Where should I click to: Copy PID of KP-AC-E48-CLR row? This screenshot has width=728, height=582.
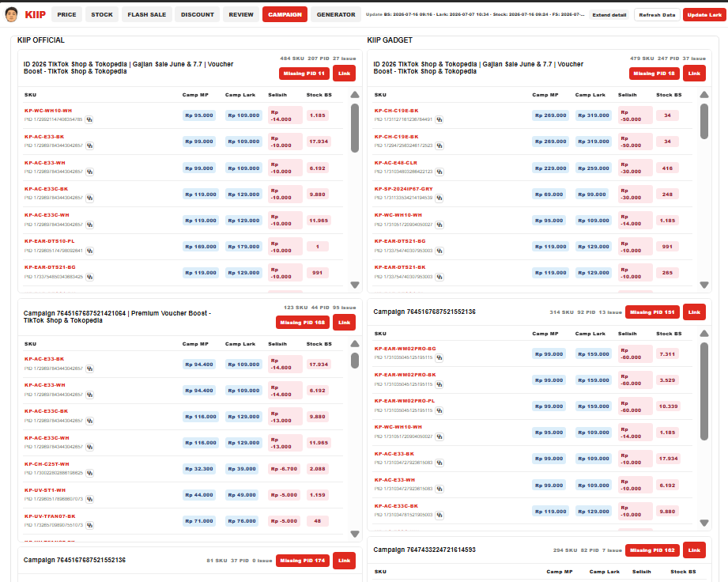(x=439, y=172)
